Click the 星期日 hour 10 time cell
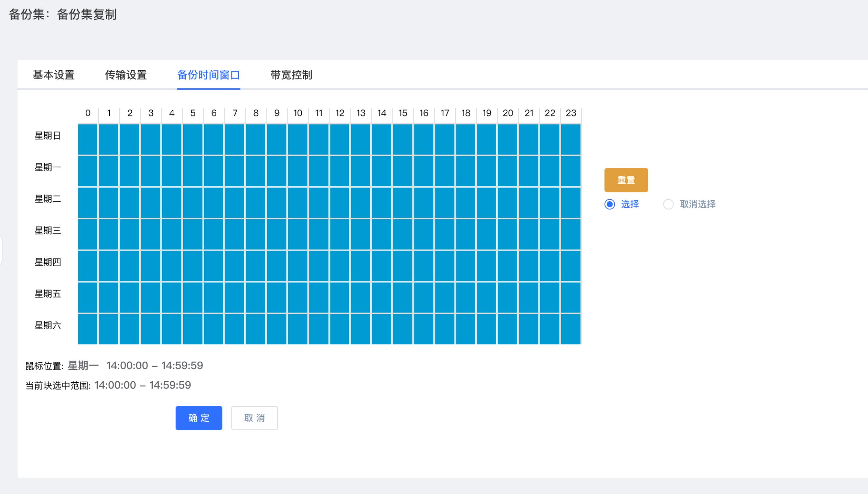 coord(298,139)
